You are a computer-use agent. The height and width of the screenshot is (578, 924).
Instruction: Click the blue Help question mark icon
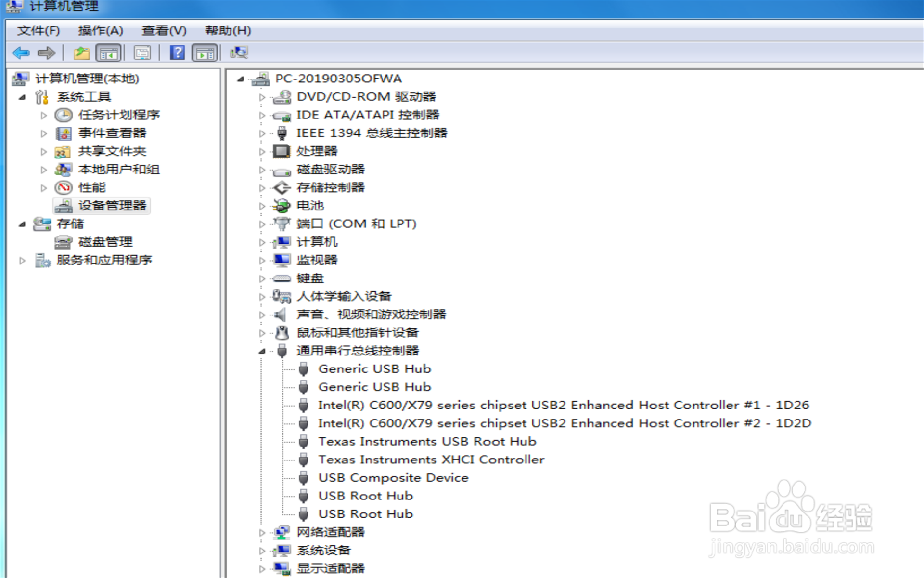(x=177, y=53)
